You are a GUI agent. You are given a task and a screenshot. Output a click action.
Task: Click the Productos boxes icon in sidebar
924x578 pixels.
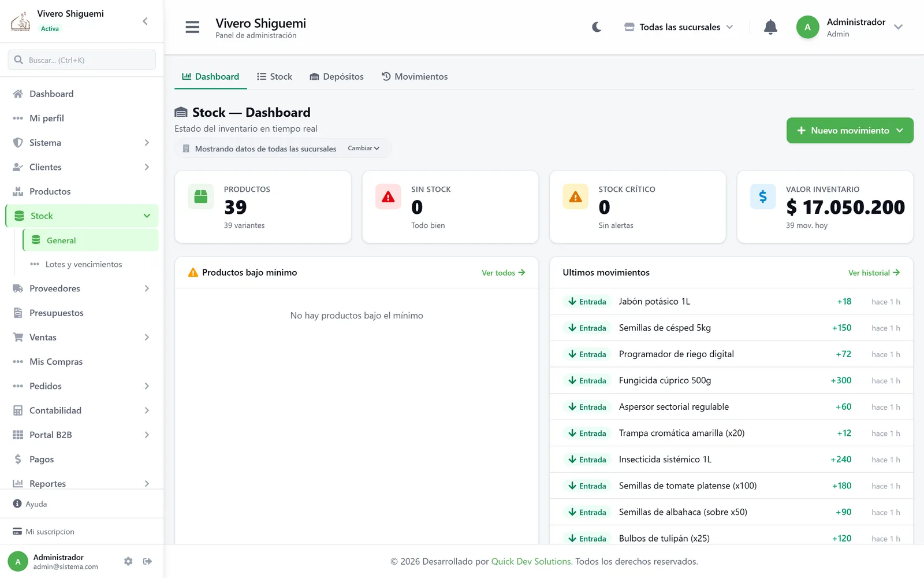[x=18, y=191]
